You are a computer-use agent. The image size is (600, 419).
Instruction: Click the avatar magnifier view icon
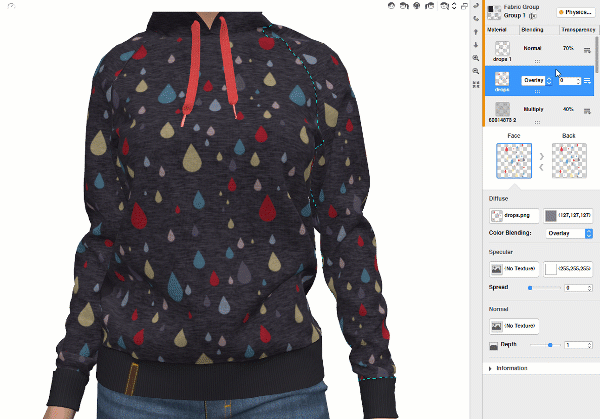(x=444, y=6)
